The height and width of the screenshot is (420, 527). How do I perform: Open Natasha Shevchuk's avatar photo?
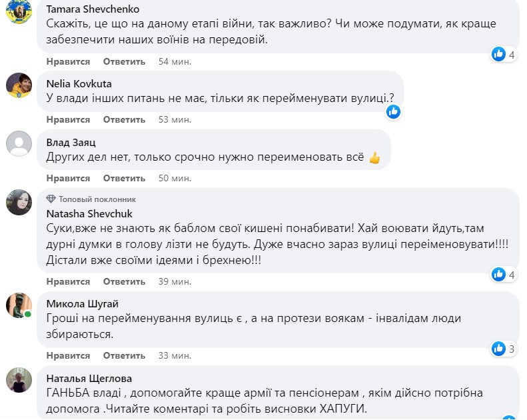coord(19,202)
